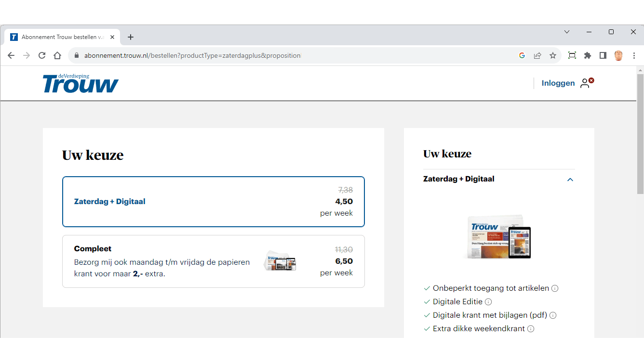The width and height of the screenshot is (644, 362).
Task: Click the 'Digitale Editie' feature text
Action: (x=457, y=302)
